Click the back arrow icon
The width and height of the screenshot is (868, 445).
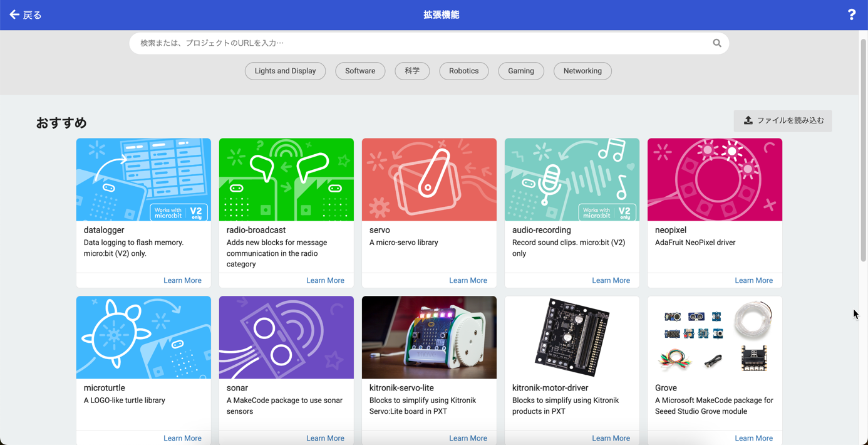[x=14, y=14]
